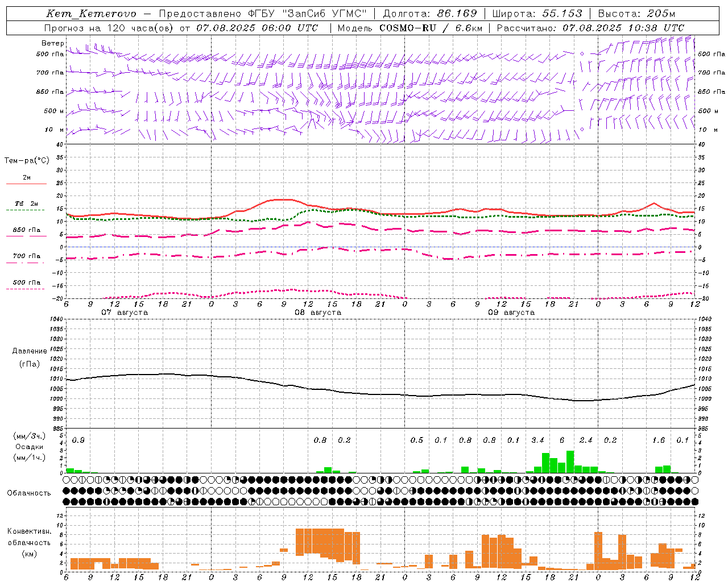Click the "Прогноз на 120 часа(ов)" forecast text
The image size is (728, 582).
[x=109, y=28]
